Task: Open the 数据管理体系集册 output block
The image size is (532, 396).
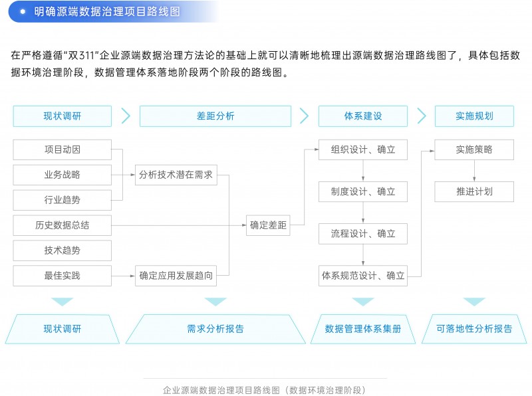Action: pos(363,328)
